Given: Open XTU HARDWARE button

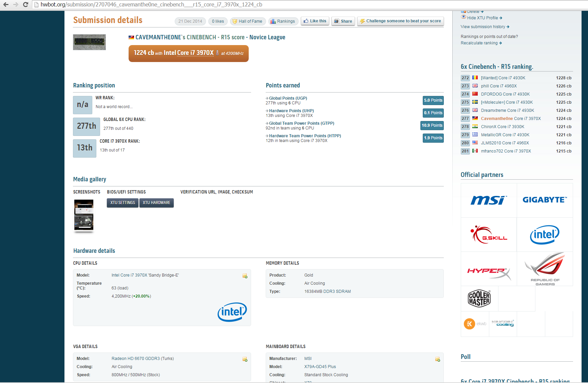Looking at the screenshot, I should click(156, 203).
